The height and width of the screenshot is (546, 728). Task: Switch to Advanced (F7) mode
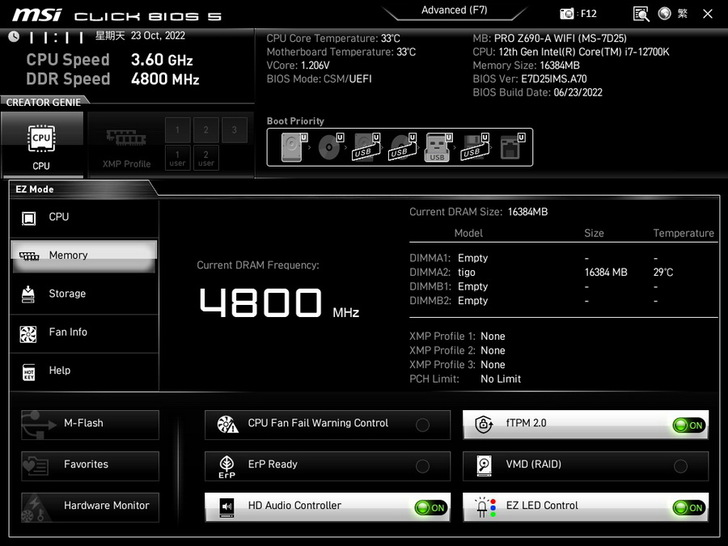click(454, 10)
